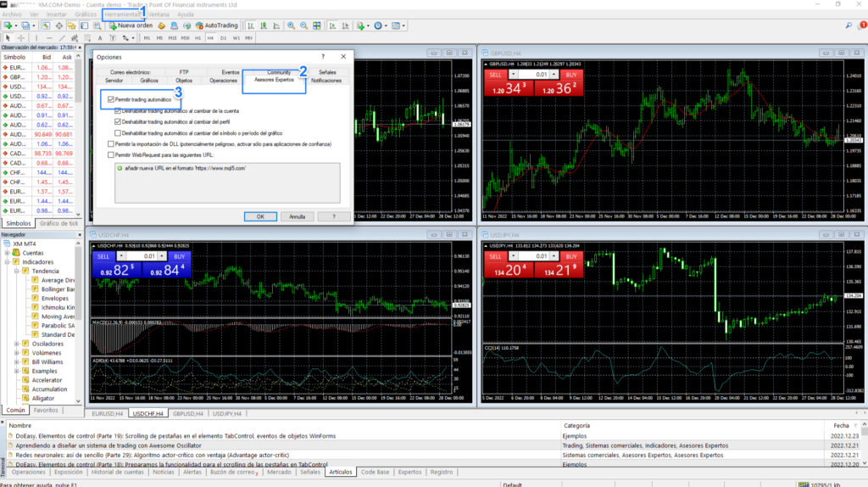
Task: Select the arrow cursor tool
Action: pos(8,37)
